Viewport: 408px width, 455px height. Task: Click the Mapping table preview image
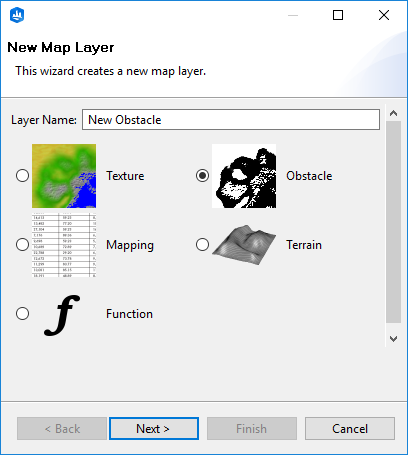(x=64, y=245)
